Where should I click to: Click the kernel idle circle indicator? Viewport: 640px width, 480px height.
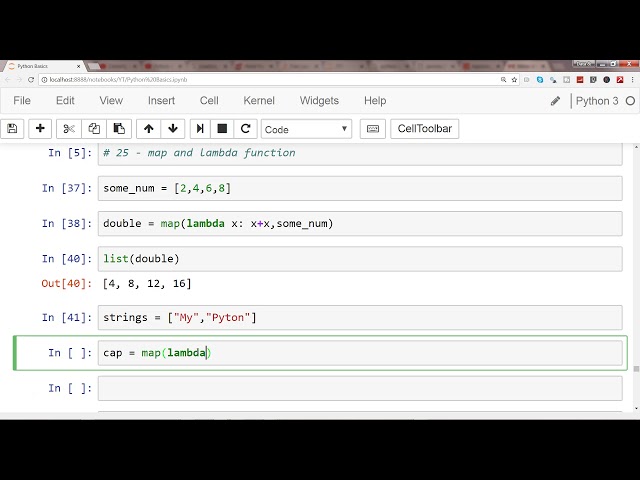[x=630, y=101]
